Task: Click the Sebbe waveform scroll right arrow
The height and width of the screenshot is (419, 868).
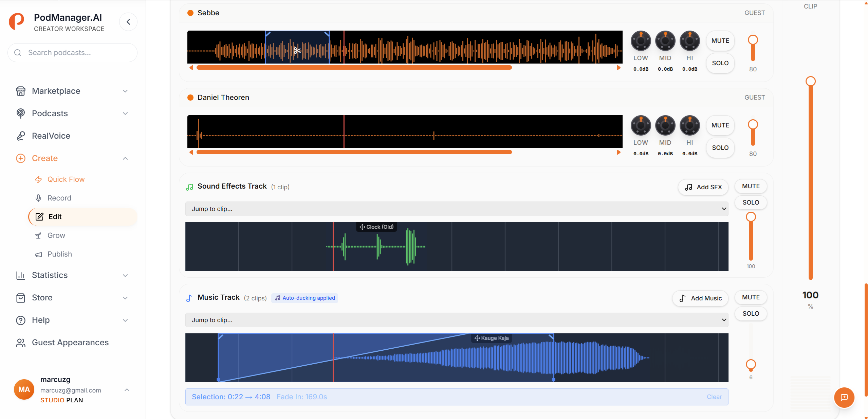Action: 618,68
